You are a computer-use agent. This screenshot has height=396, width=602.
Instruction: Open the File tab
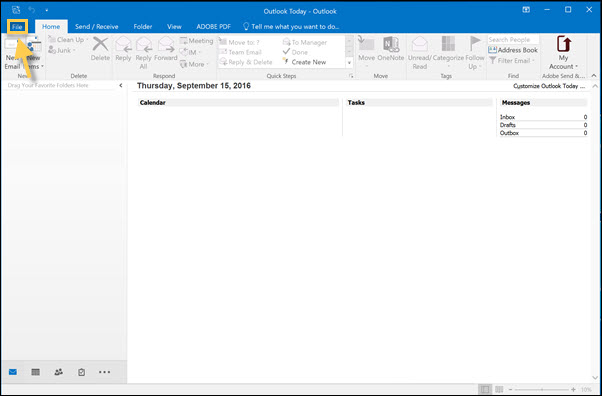pos(17,27)
